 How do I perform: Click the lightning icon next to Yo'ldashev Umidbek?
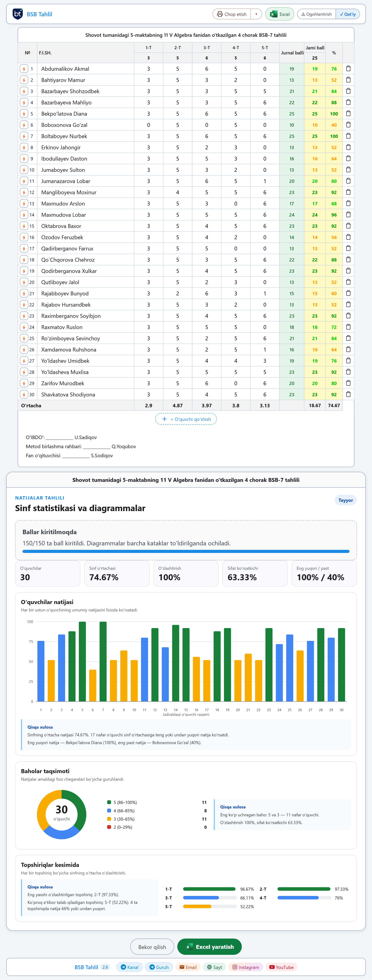click(x=24, y=361)
